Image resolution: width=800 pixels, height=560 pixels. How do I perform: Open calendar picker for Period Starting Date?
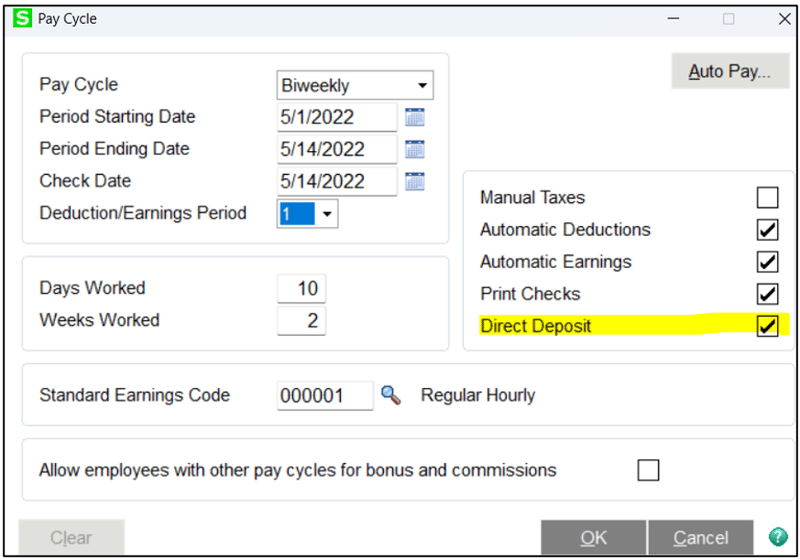tap(415, 117)
